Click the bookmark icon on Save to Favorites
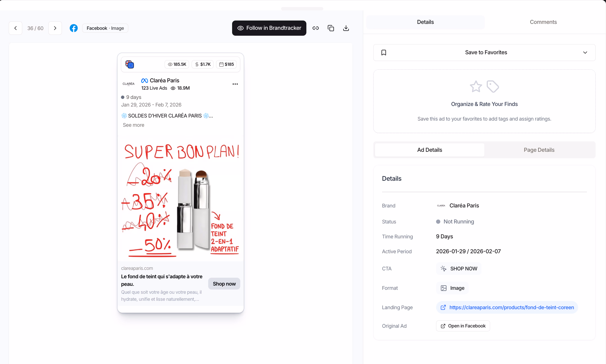This screenshot has height=364, width=606. (x=384, y=52)
